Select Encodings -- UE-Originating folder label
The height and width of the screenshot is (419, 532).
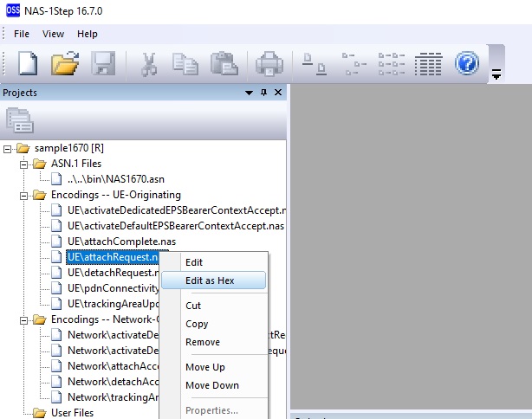116,195
